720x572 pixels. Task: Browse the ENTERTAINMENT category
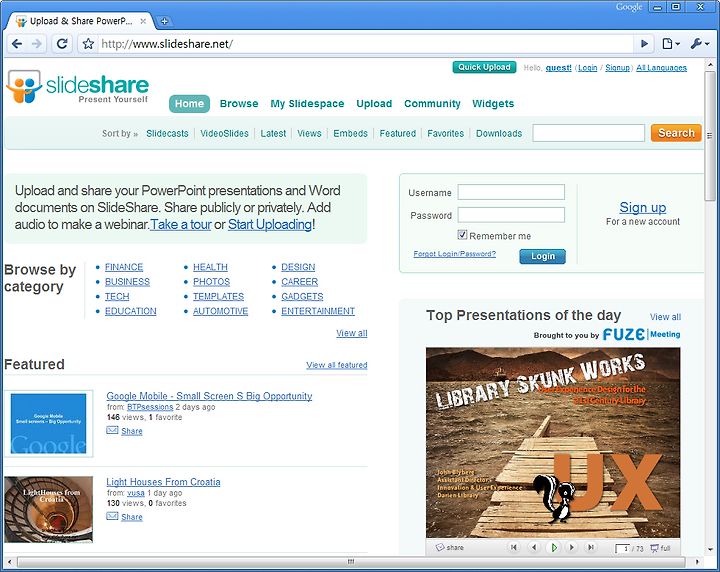[318, 311]
